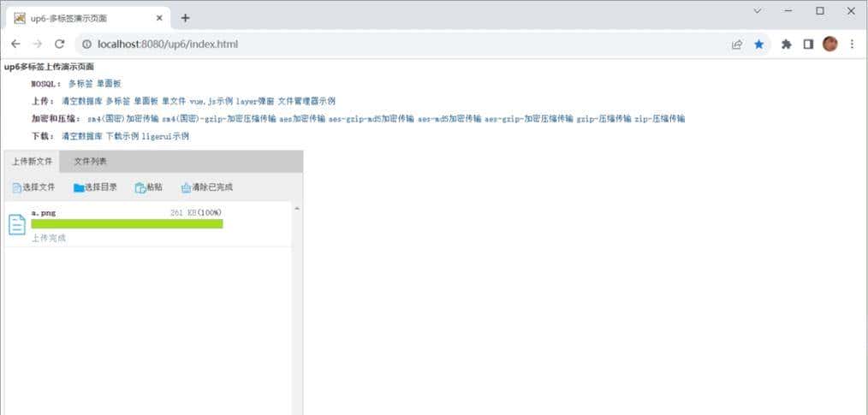Open the ligerui示例 link
The image size is (868, 415).
tap(165, 136)
